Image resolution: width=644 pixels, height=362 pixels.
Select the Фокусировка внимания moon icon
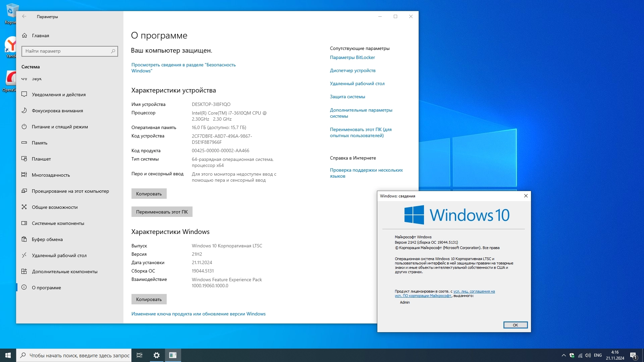(24, 111)
